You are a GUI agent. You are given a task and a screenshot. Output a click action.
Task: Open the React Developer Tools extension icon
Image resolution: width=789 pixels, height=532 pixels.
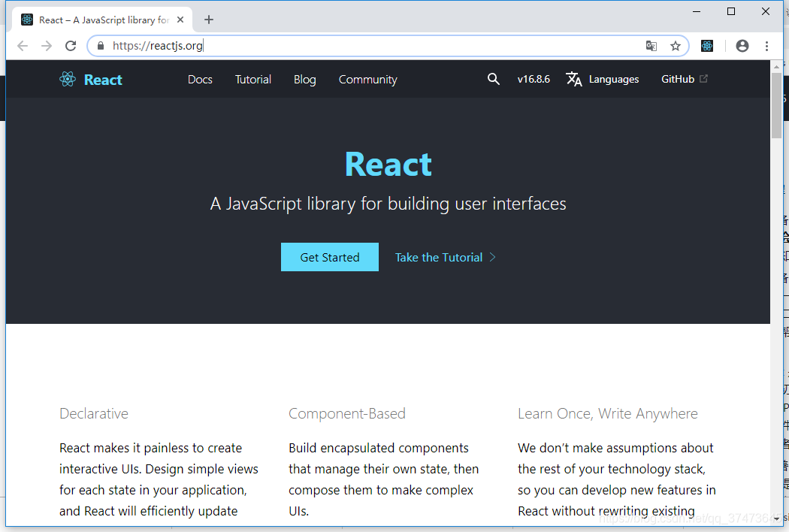coord(707,46)
